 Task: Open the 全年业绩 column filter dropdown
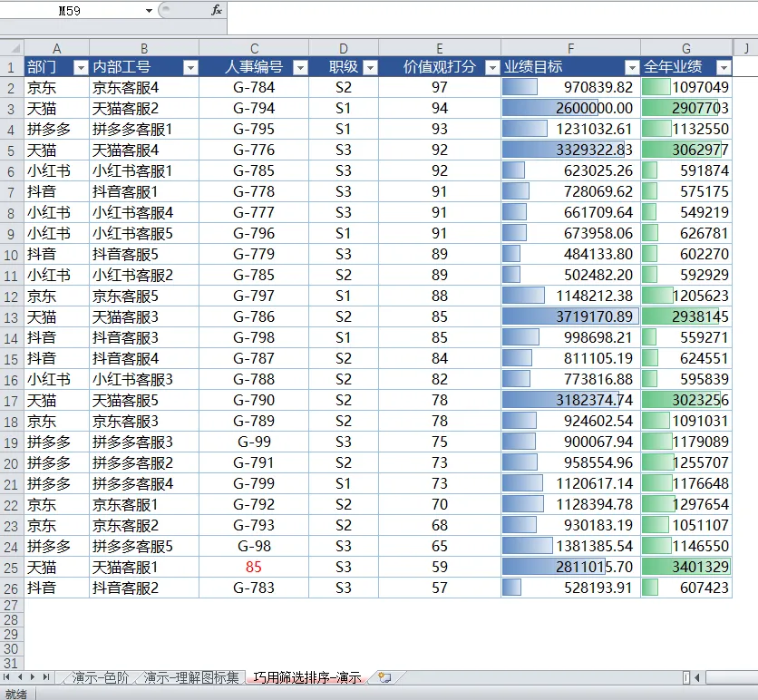[x=724, y=68]
